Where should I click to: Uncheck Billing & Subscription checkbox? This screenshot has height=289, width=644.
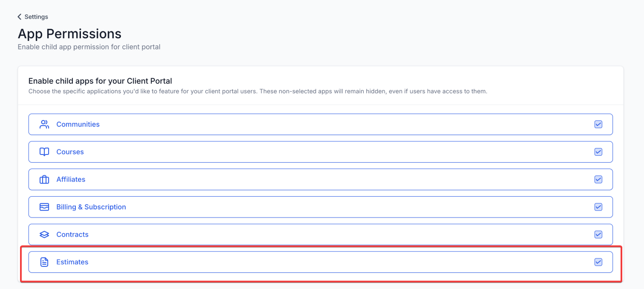click(598, 207)
